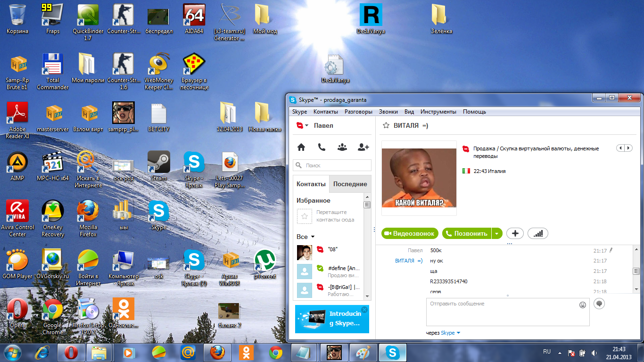Open the Разговоры menu

click(358, 112)
